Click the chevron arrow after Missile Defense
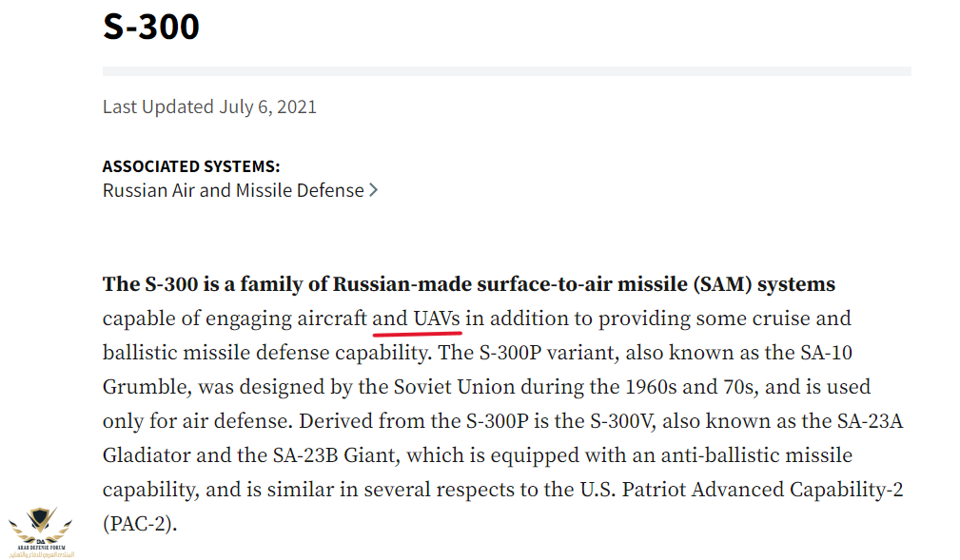Viewport: 960px width, 560px height. pyautogui.click(x=374, y=190)
